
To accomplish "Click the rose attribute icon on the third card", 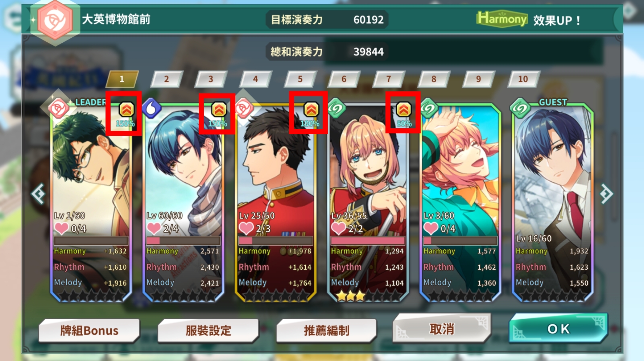I will click(x=244, y=108).
